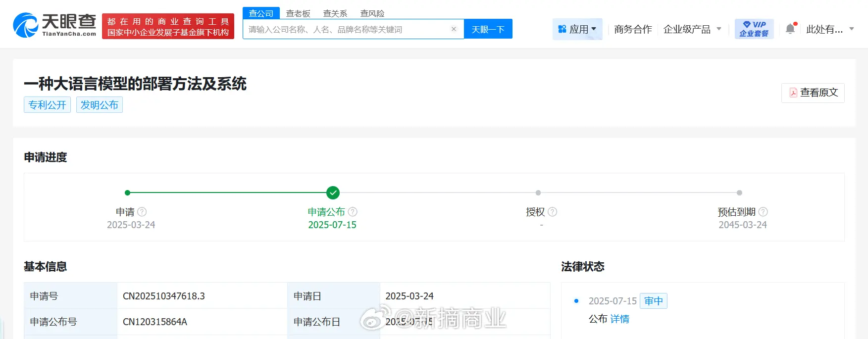
Task: Click the 2025-07-15 date under 申请公布
Action: 332,225
